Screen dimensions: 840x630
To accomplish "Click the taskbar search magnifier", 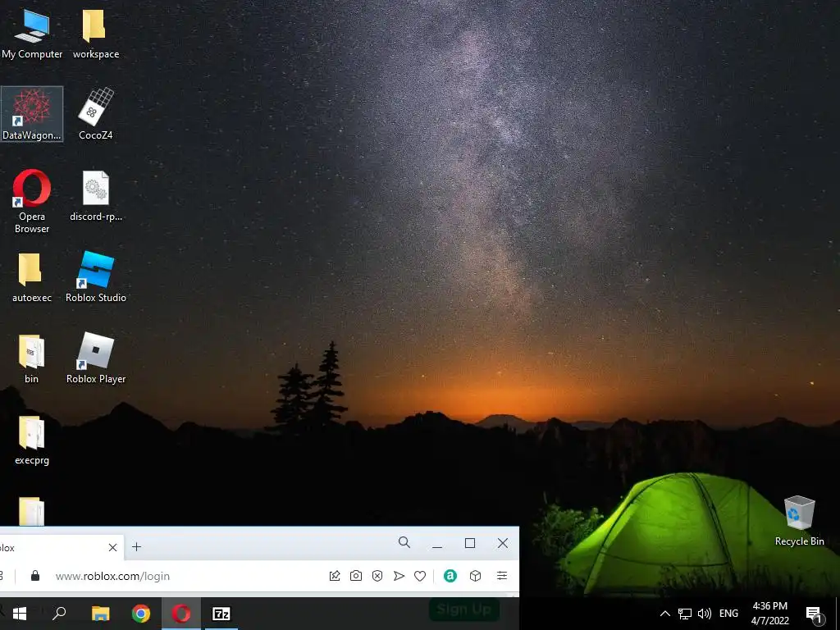I will click(x=59, y=614).
